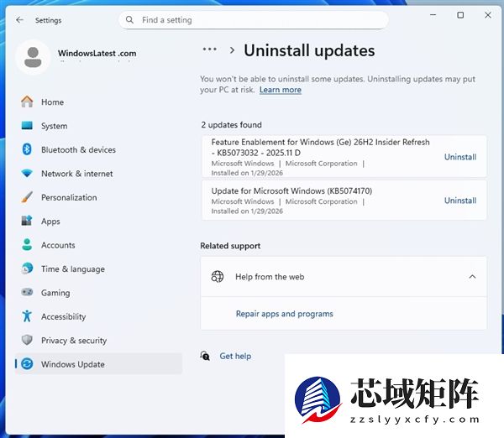Click the Home house icon
The height and width of the screenshot is (438, 504).
tap(27, 102)
